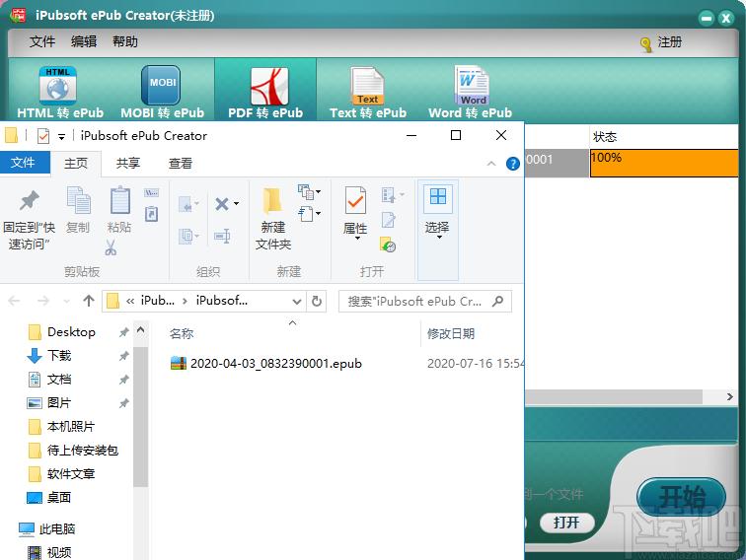
Task: Open the 文件 menu in iPubsoft
Action: tap(42, 41)
